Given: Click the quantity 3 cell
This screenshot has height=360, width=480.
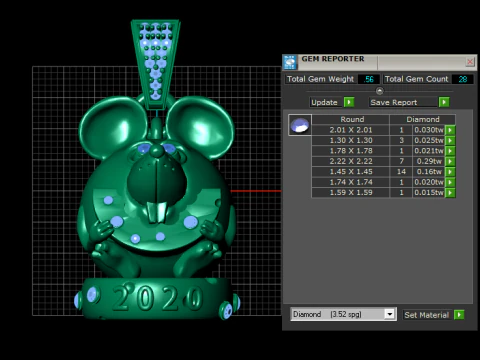Looking at the screenshot, I should 401,140.
